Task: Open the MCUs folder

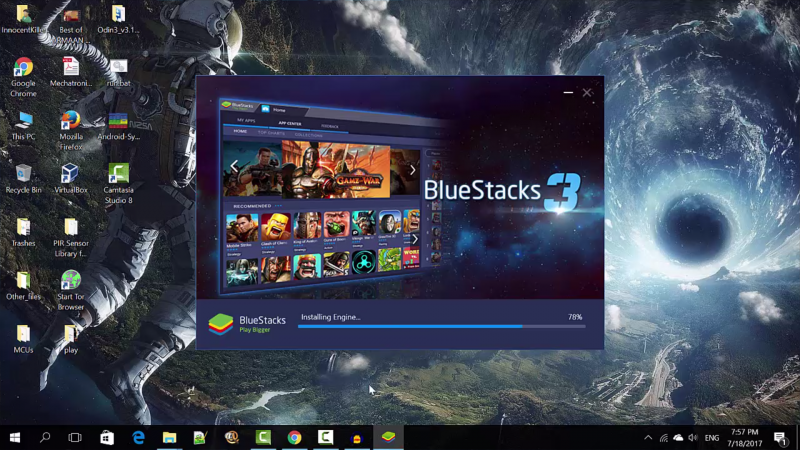Action: coord(23,339)
